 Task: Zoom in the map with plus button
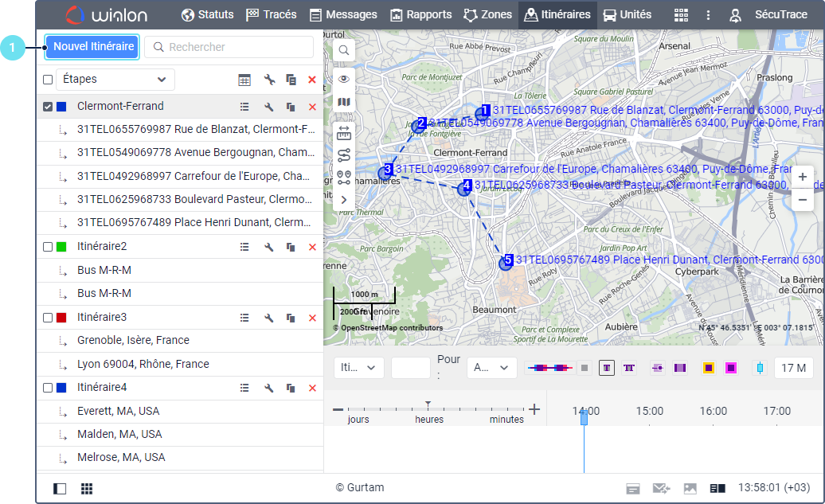coord(803,177)
